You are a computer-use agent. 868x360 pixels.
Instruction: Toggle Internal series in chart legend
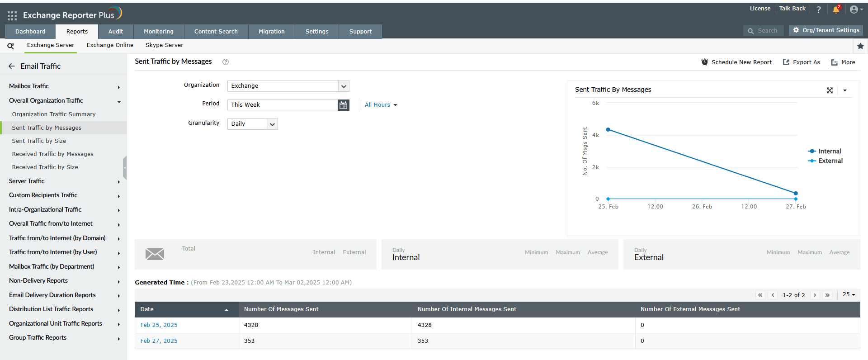point(825,152)
